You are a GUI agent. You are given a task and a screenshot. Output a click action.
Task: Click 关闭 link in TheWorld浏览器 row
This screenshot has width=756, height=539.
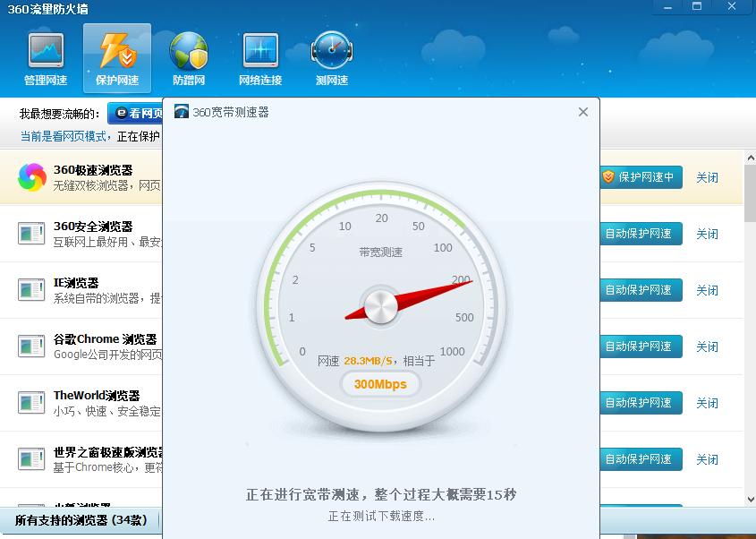pos(708,404)
